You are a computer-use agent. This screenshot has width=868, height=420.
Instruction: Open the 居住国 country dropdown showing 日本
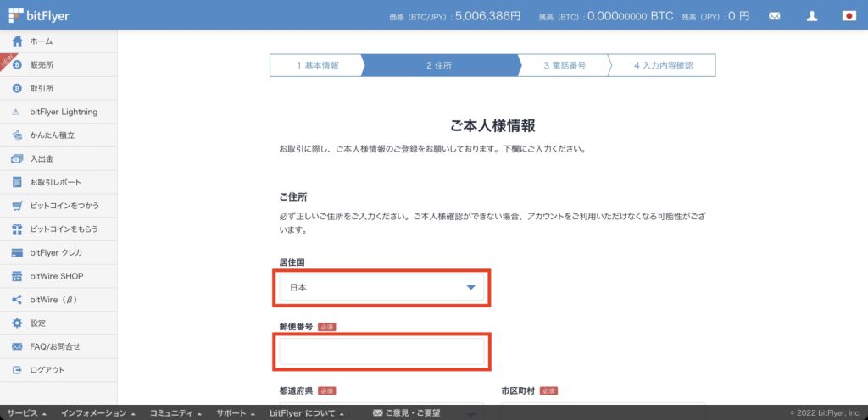pyautogui.click(x=381, y=287)
